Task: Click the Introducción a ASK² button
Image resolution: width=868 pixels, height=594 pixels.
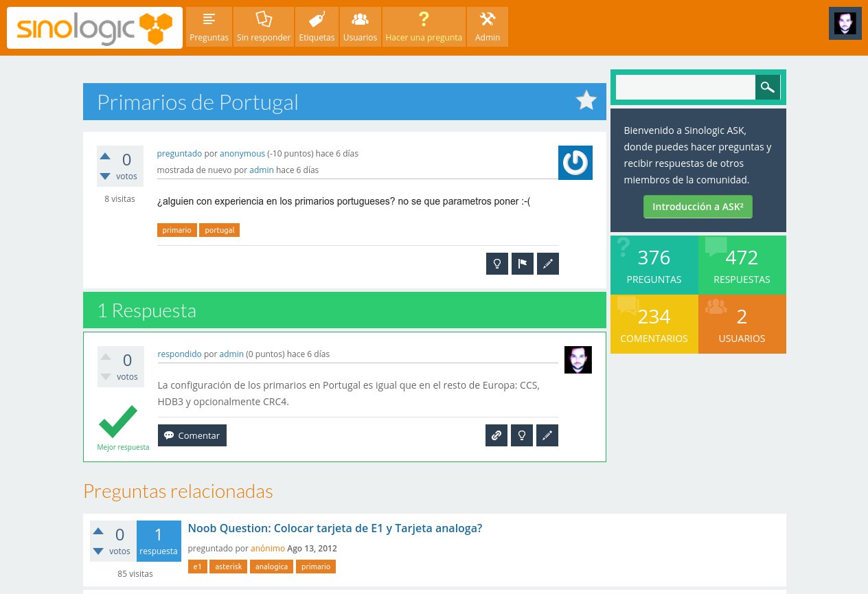Action: click(x=698, y=207)
